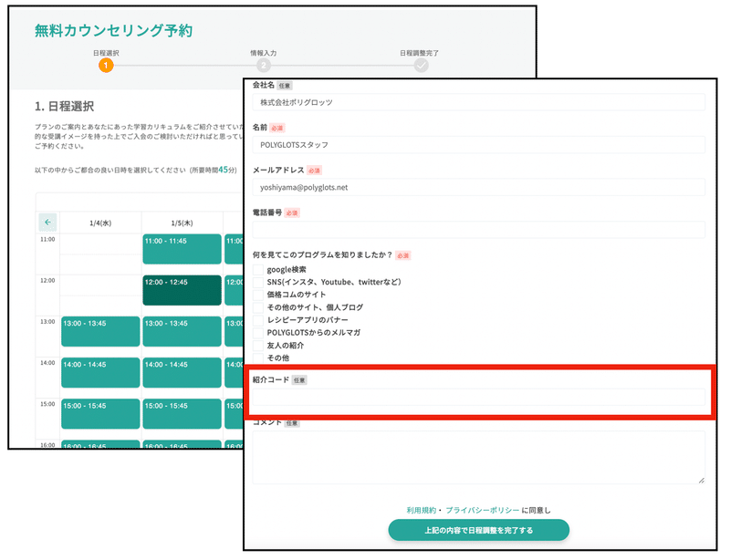Image resolution: width=730 pixels, height=560 pixels.
Task: Click the 1. 日程選択 heading
Action: pyautogui.click(x=64, y=107)
